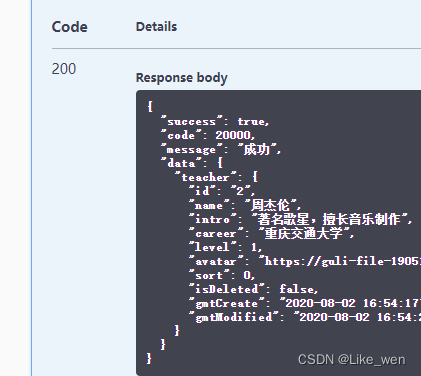Click the "sort": 0 line

(x=222, y=275)
